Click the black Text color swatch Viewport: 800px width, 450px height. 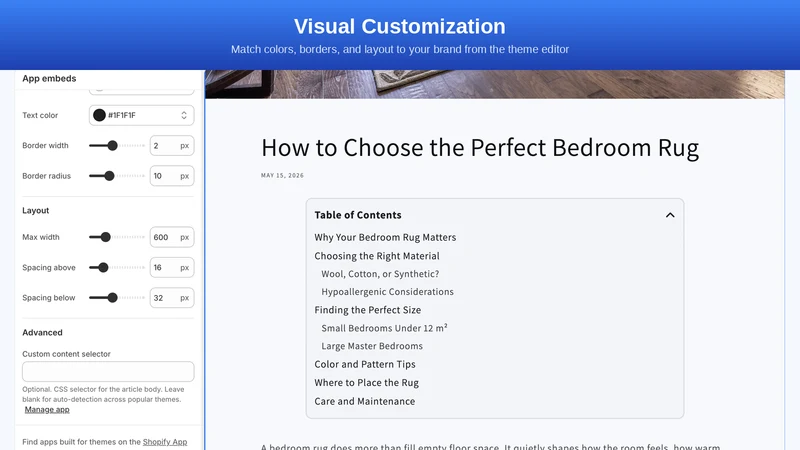pos(99,115)
